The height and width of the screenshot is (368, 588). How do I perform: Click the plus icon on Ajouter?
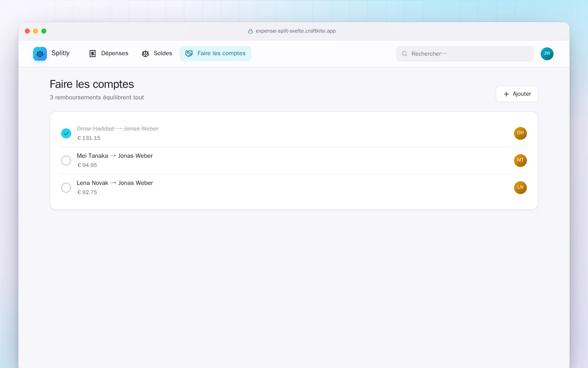point(506,94)
